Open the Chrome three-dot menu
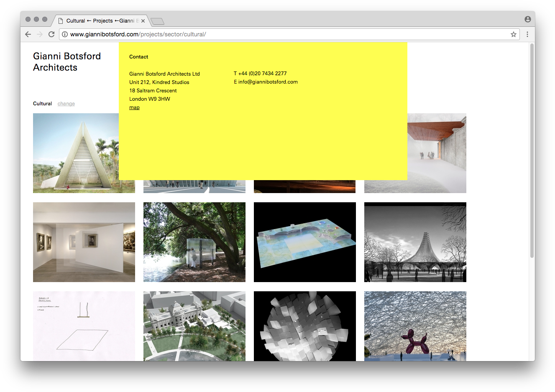This screenshot has width=555, height=392. click(x=527, y=34)
